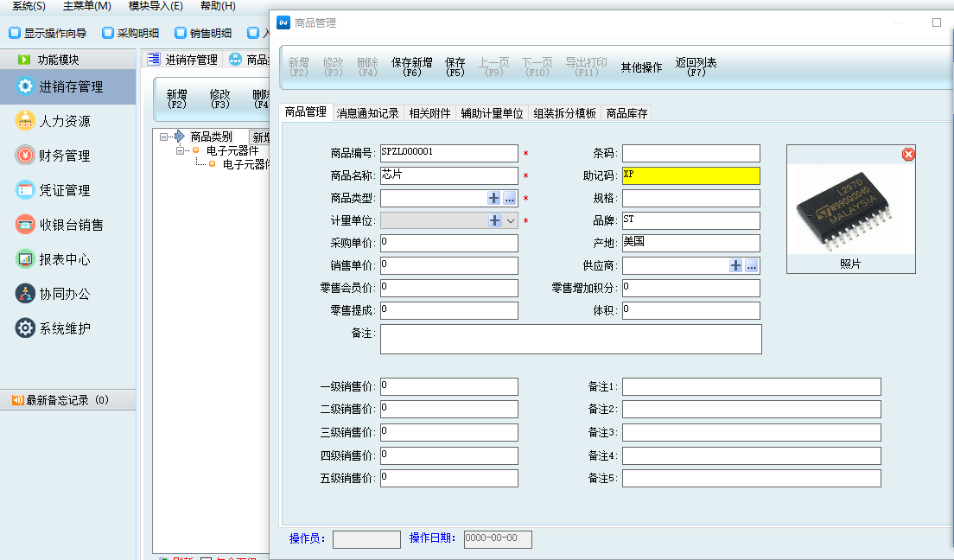Switch to the 商品库存 tab
Screen dimensions: 954x560
pyautogui.click(x=626, y=113)
